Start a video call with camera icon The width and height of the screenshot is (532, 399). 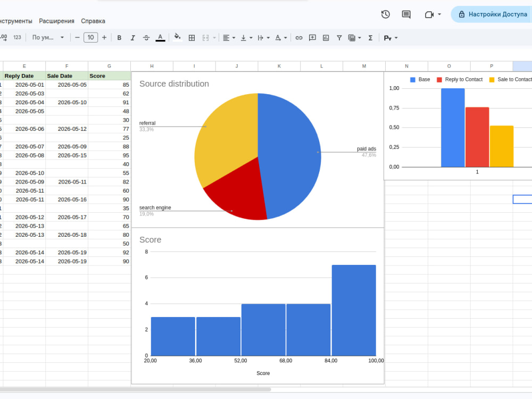coord(429,14)
